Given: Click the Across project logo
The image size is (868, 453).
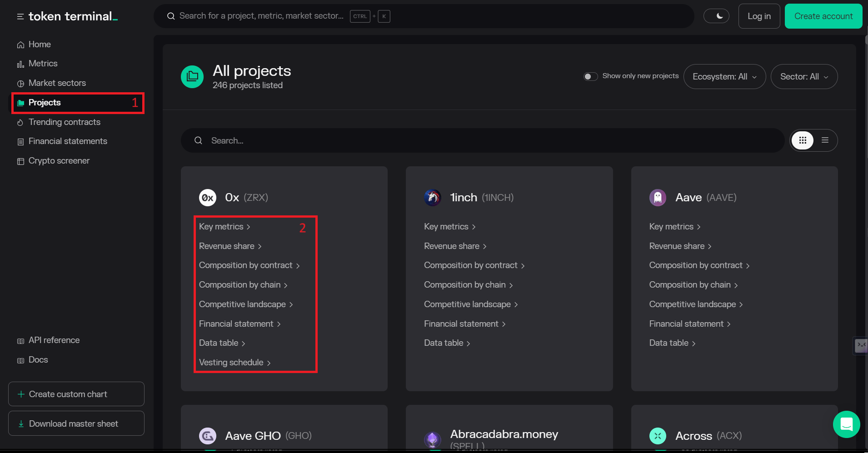Looking at the screenshot, I should pos(658,436).
